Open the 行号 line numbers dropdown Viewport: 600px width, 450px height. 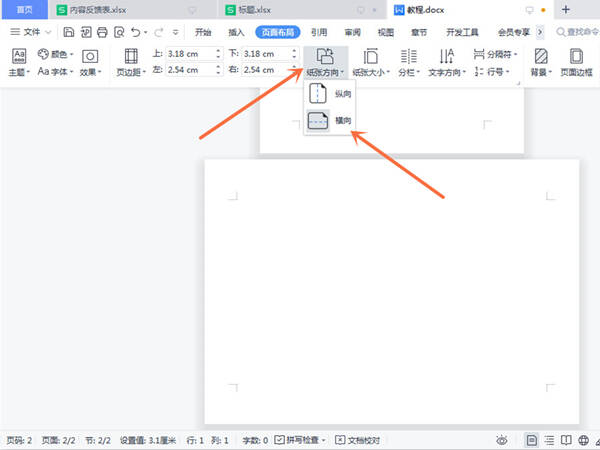point(492,72)
